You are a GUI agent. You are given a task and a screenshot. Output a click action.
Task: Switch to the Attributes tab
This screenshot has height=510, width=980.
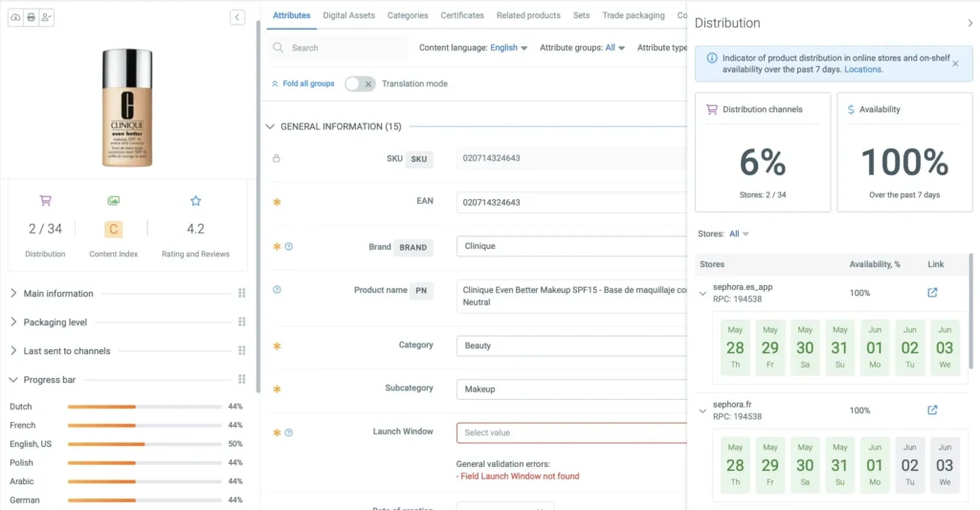pyautogui.click(x=291, y=15)
